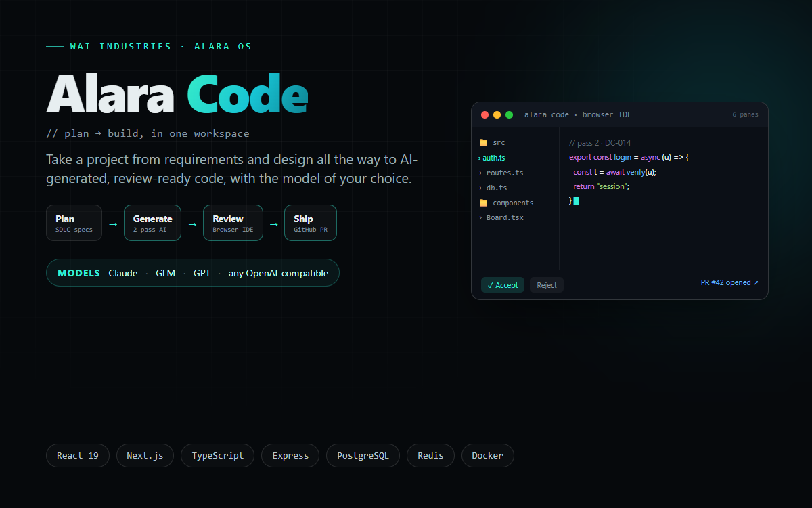Click the Generate 2-pass AI step
Image resolution: width=812 pixels, height=508 pixels.
[153, 223]
